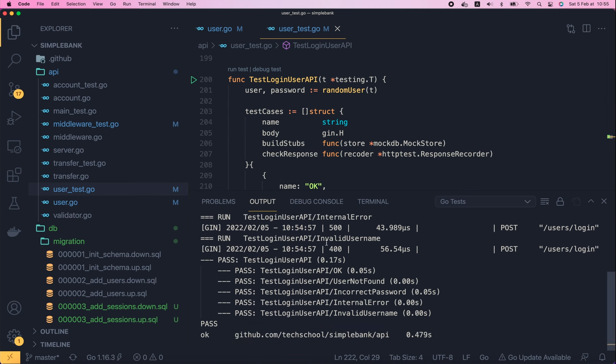The width and height of the screenshot is (616, 364).
Task: Open the Manage settings gear
Action: pos(15,336)
